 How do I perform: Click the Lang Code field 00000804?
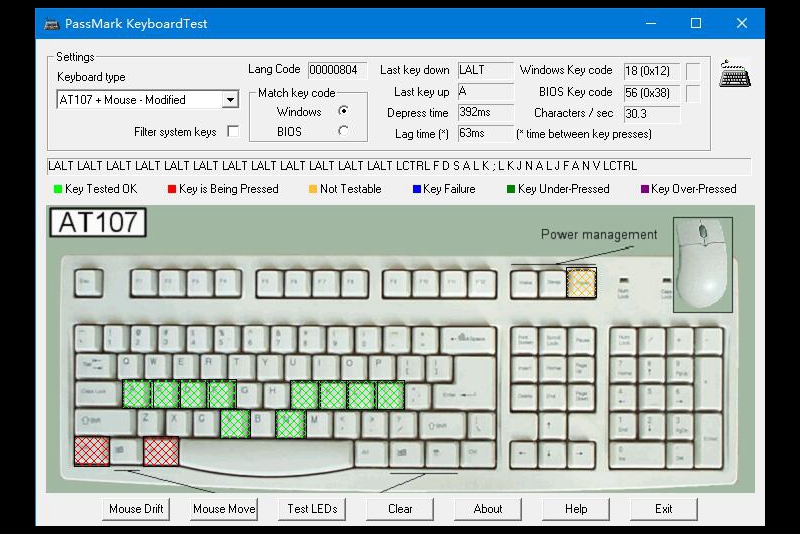click(x=337, y=70)
